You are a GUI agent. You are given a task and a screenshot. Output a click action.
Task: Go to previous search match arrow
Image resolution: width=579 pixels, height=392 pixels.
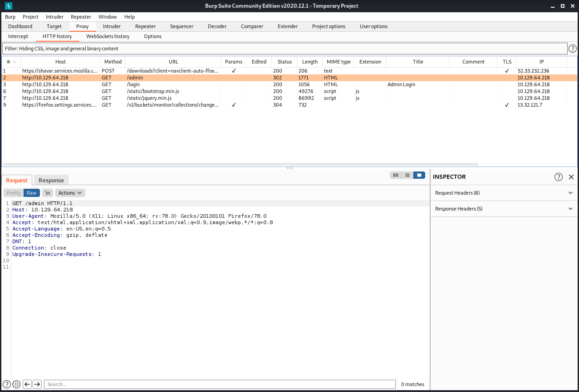click(27, 384)
